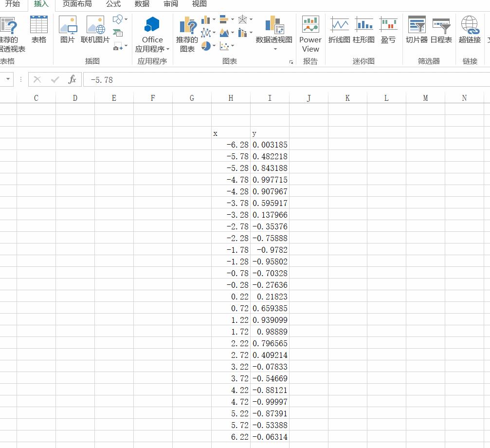Expand the bar chart dropdown arrow
This screenshot has width=490, height=448.
click(x=233, y=19)
